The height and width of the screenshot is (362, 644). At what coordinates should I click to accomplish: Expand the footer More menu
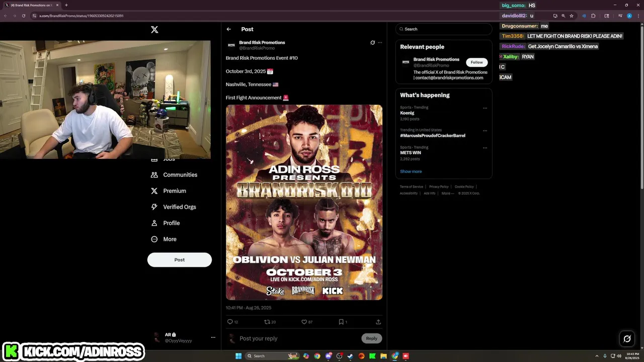tap(447, 193)
